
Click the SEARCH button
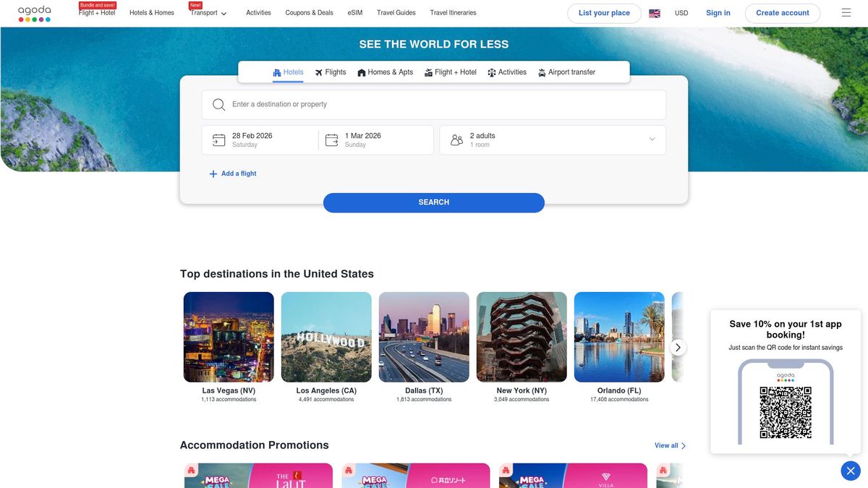[434, 202]
